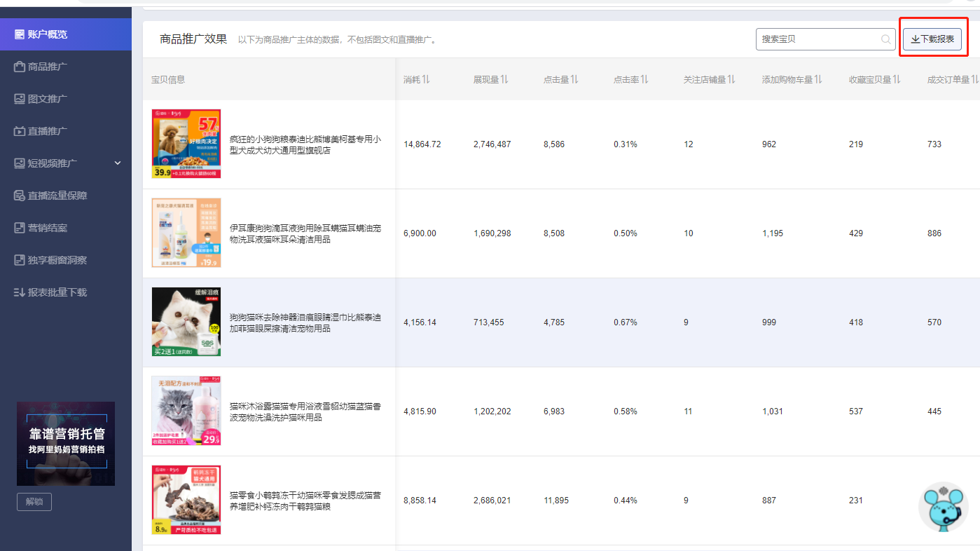Click the 宝贝信息 column header
Image resolution: width=980 pixels, height=551 pixels.
click(x=168, y=80)
